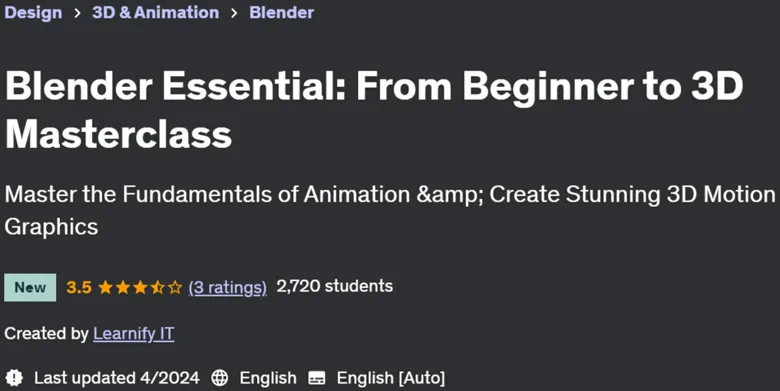Screen dimensions: 780x391
Task: Click the English [Auto] captions label
Action: [x=391, y=378]
